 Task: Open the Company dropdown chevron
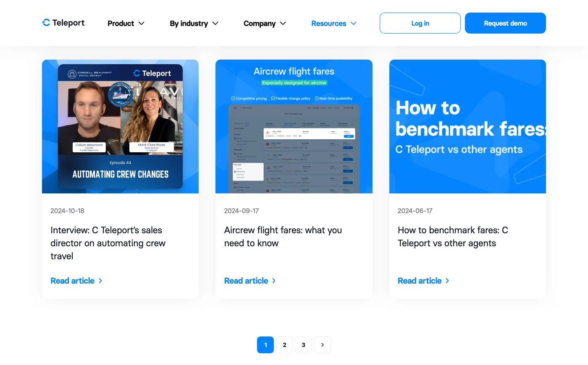(x=283, y=23)
